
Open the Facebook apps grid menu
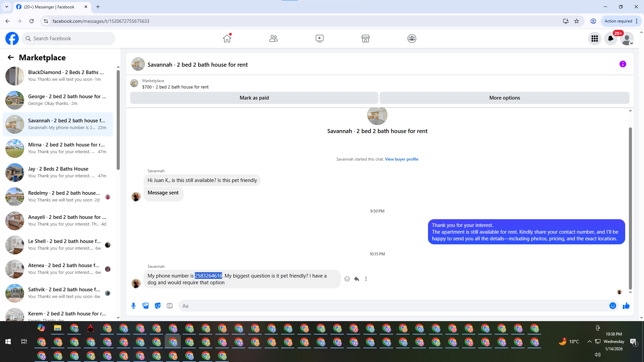click(x=595, y=39)
